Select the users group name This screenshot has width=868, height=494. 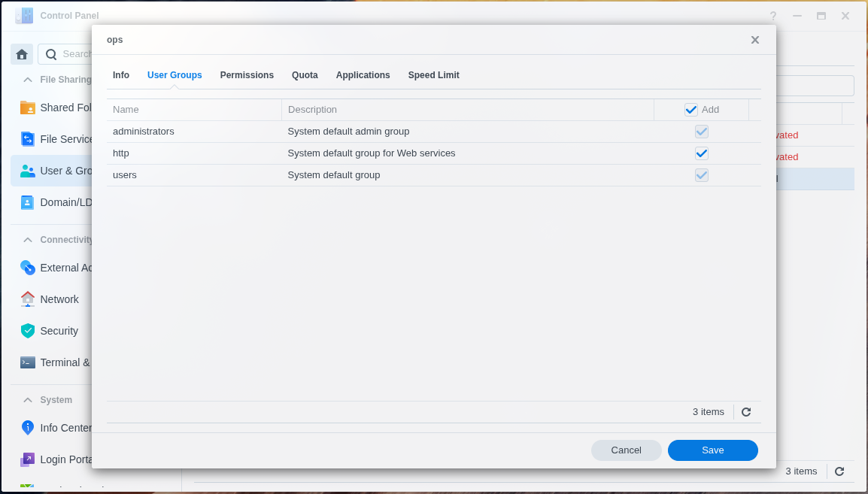pos(125,174)
